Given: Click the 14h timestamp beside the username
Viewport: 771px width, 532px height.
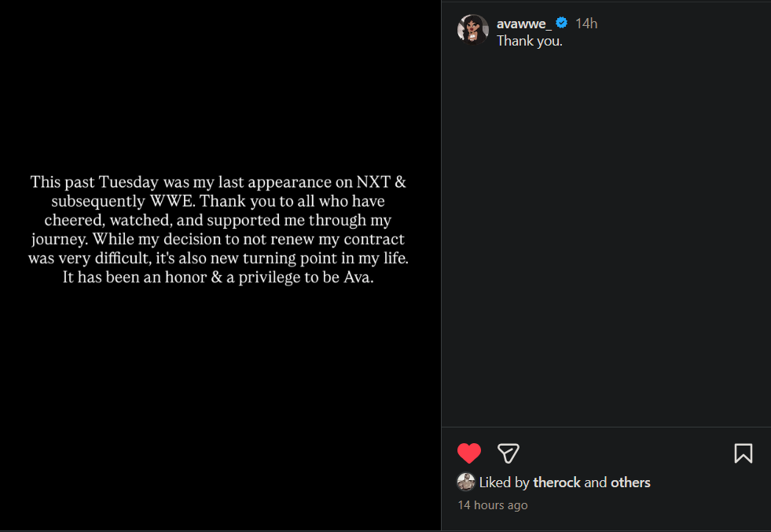Looking at the screenshot, I should pyautogui.click(x=586, y=24).
